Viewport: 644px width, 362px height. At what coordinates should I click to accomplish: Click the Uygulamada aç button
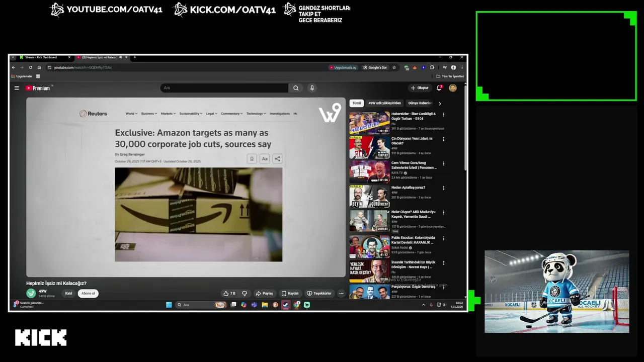[343, 67]
